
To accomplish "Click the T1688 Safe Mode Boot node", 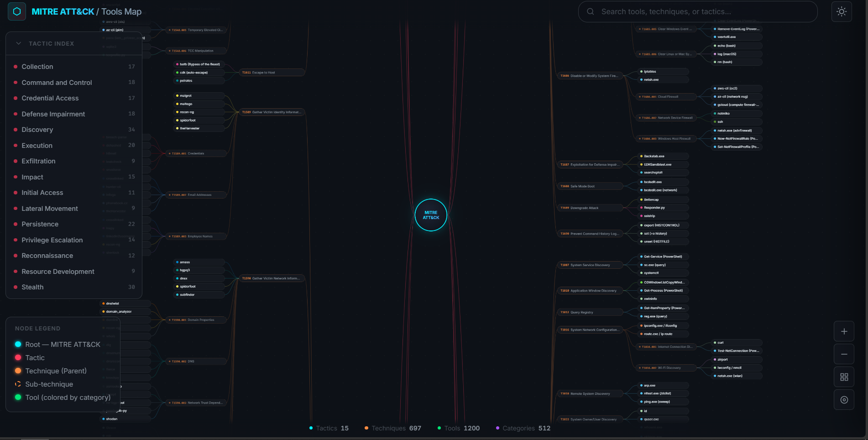I will (x=590, y=186).
